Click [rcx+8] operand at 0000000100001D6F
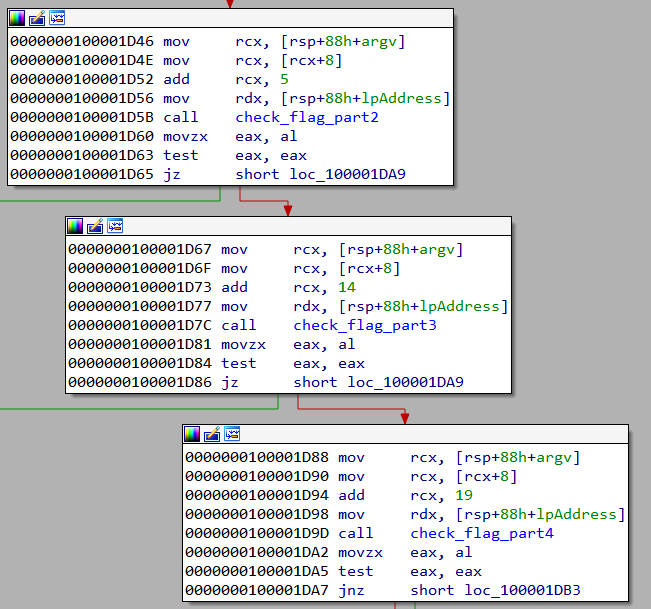 (x=370, y=269)
